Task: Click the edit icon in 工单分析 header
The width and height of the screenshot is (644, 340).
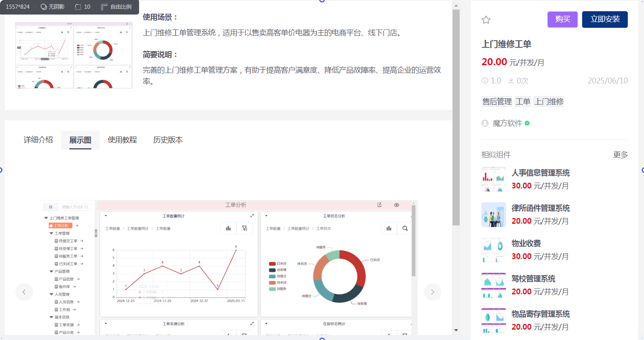Action: click(380, 205)
